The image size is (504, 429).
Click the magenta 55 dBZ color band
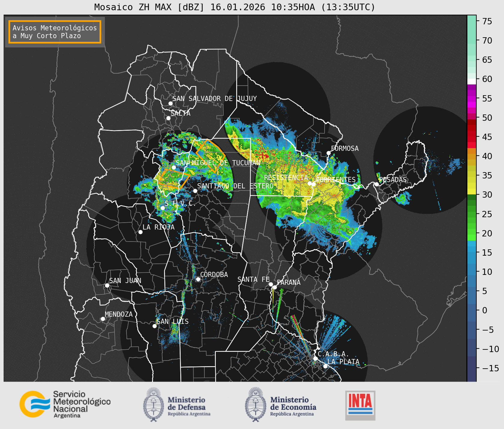coord(472,99)
